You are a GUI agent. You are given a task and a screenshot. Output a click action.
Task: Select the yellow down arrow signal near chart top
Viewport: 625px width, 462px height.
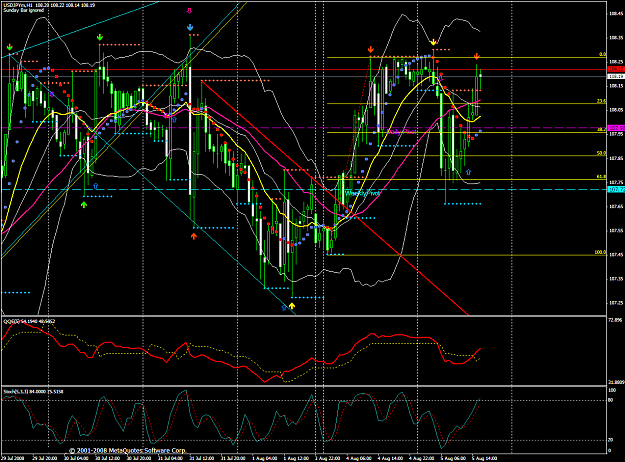(x=433, y=42)
